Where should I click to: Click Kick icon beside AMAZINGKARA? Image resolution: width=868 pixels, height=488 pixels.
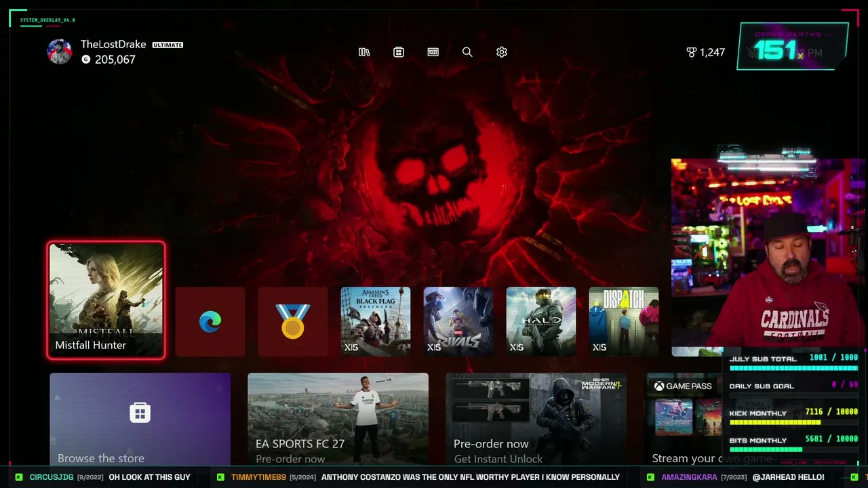(x=651, y=477)
